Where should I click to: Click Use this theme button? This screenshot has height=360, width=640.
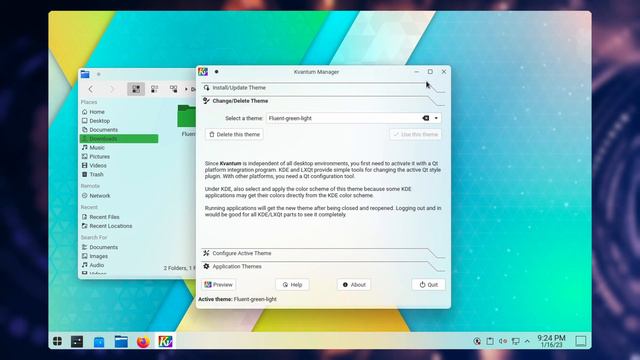point(416,134)
